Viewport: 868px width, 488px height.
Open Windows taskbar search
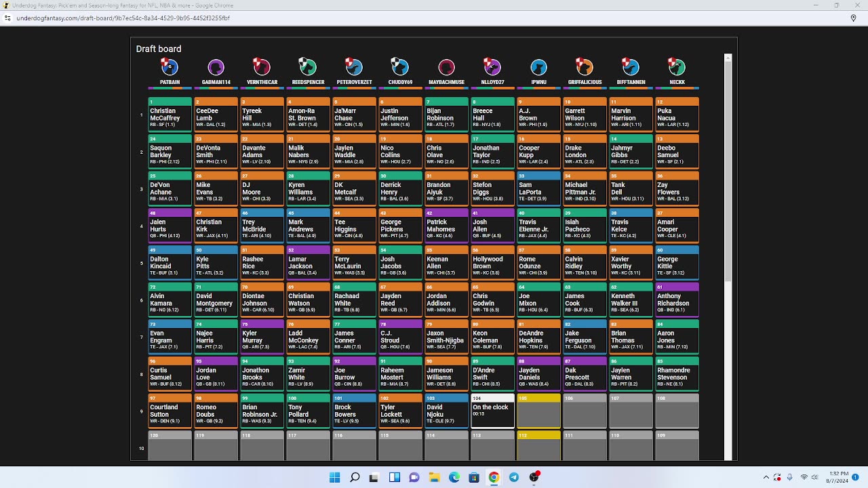pos(355,477)
